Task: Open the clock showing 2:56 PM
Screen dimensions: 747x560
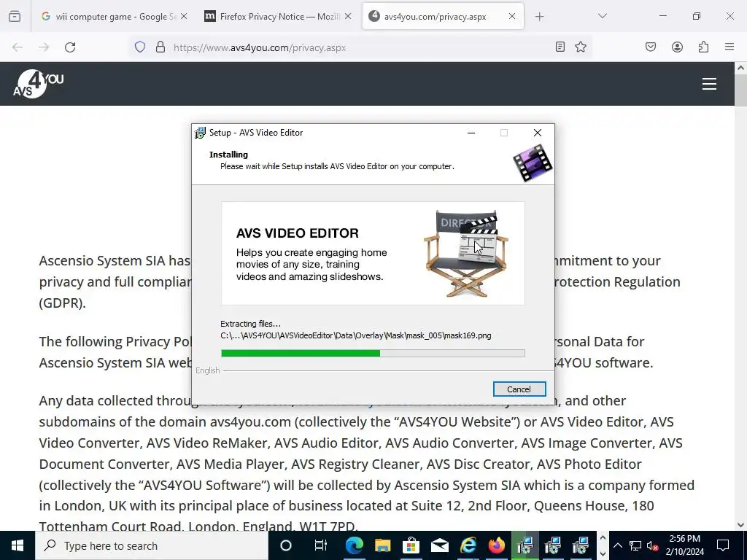Action: (684, 545)
